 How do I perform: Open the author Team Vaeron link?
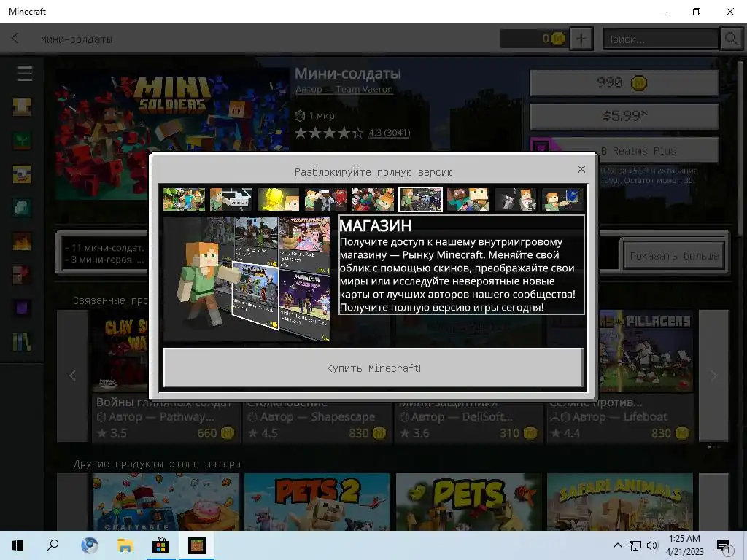(344, 89)
